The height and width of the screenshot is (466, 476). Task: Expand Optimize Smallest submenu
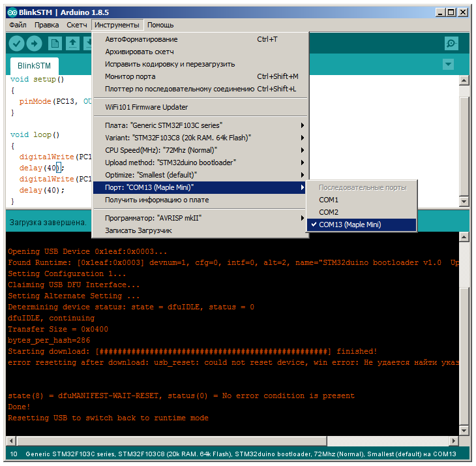coord(200,176)
